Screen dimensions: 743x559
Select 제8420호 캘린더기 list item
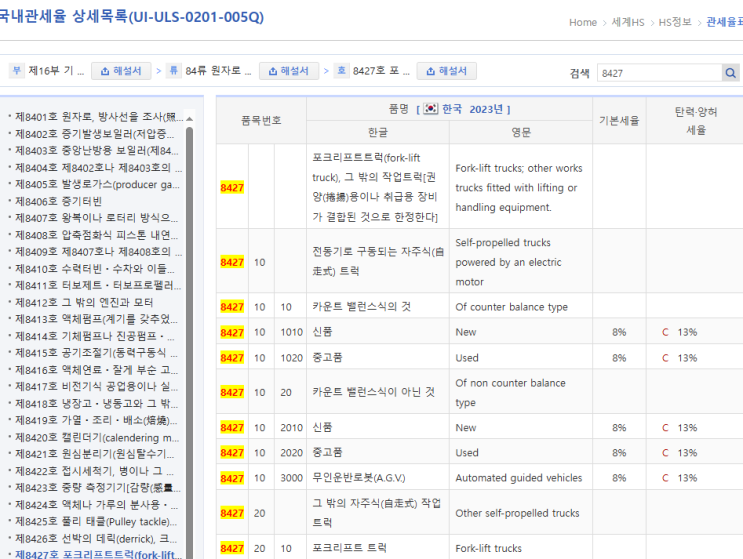[x=97, y=437]
